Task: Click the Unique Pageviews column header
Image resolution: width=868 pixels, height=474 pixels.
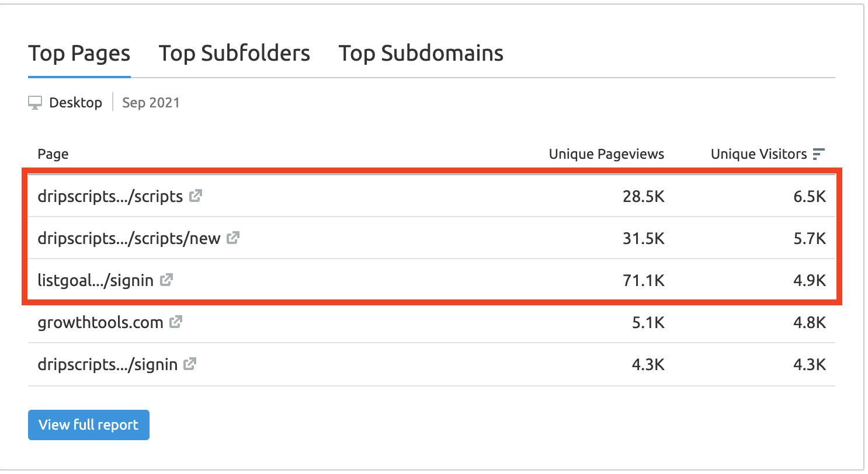Action: click(606, 154)
